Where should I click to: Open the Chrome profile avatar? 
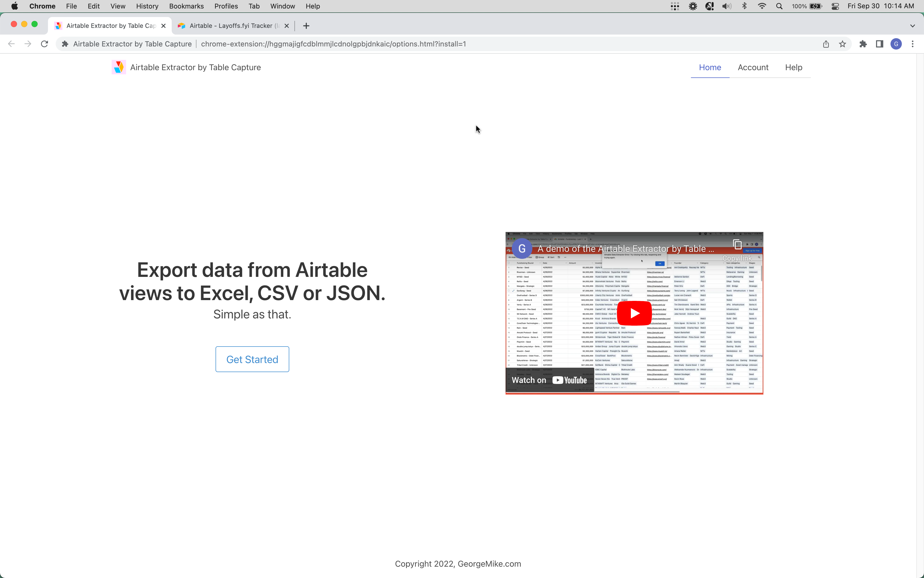point(896,44)
